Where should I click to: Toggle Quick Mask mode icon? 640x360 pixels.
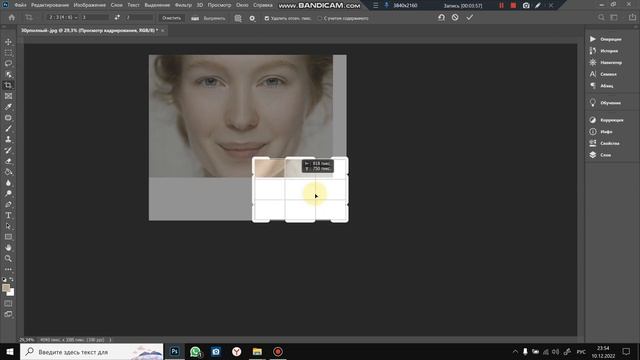coord(8,304)
